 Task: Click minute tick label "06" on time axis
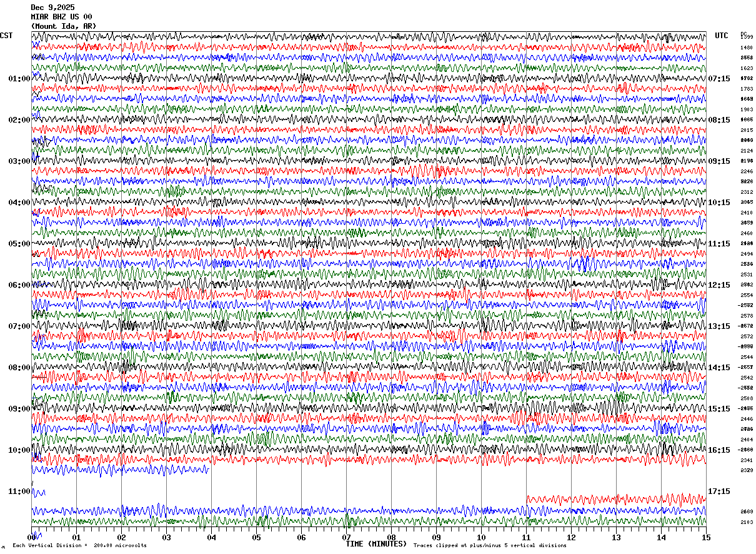pos(301,537)
